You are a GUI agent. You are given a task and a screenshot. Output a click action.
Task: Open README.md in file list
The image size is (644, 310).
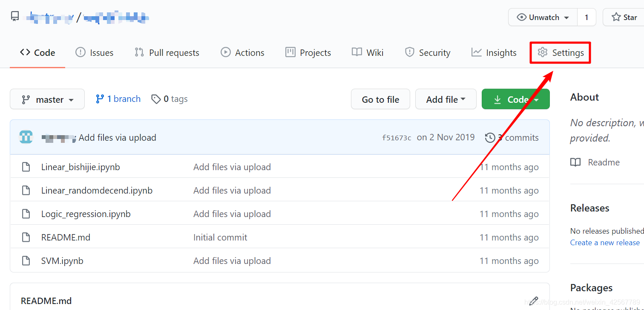(x=66, y=238)
